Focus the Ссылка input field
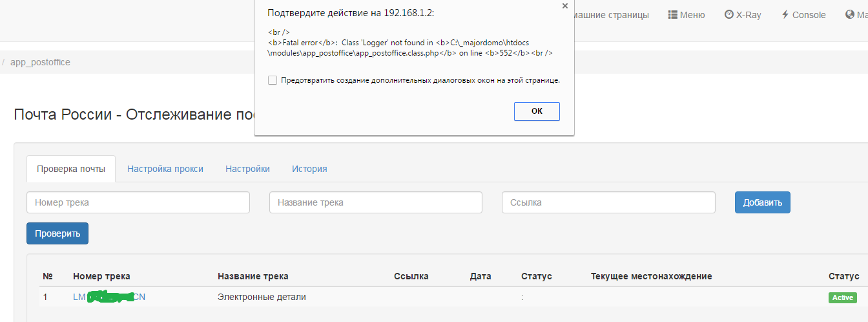This screenshot has width=868, height=322. pos(608,202)
